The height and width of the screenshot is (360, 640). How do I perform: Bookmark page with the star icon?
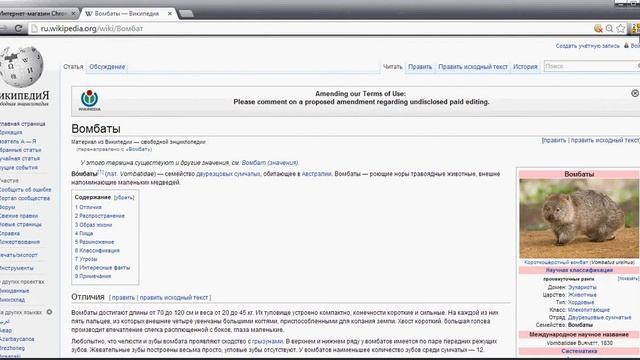point(620,28)
